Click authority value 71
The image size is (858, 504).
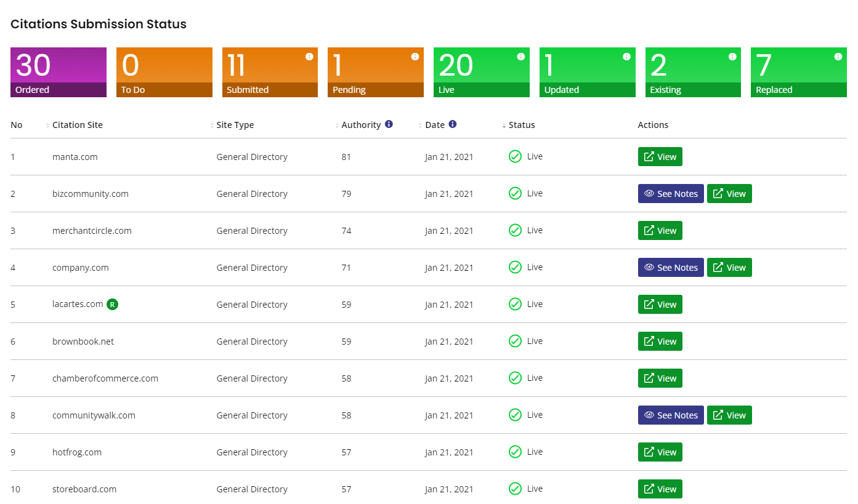coord(346,268)
